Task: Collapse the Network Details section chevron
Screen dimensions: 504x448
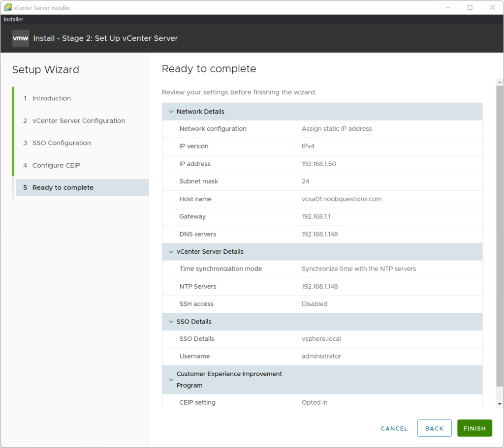Action: (x=171, y=112)
